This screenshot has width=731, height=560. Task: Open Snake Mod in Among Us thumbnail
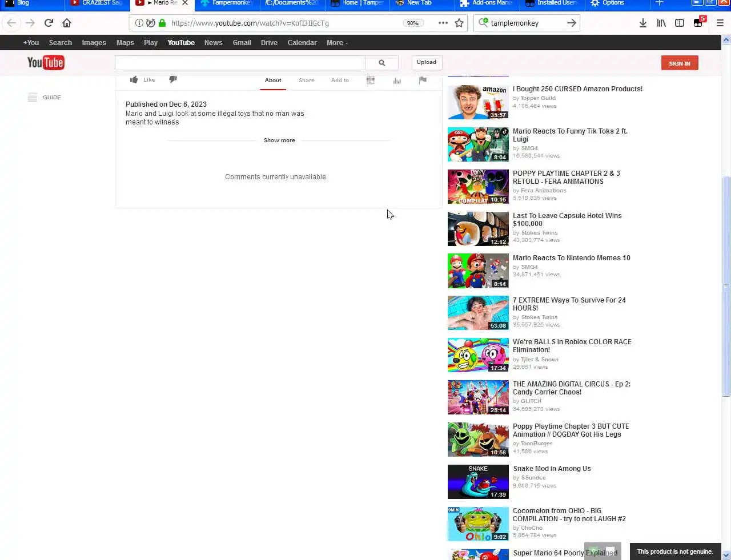click(478, 482)
